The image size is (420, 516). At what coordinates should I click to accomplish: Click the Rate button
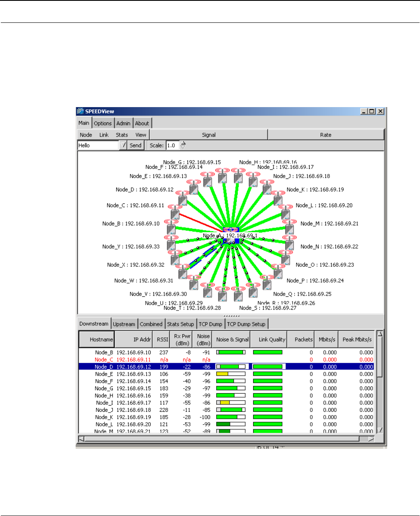(326, 135)
